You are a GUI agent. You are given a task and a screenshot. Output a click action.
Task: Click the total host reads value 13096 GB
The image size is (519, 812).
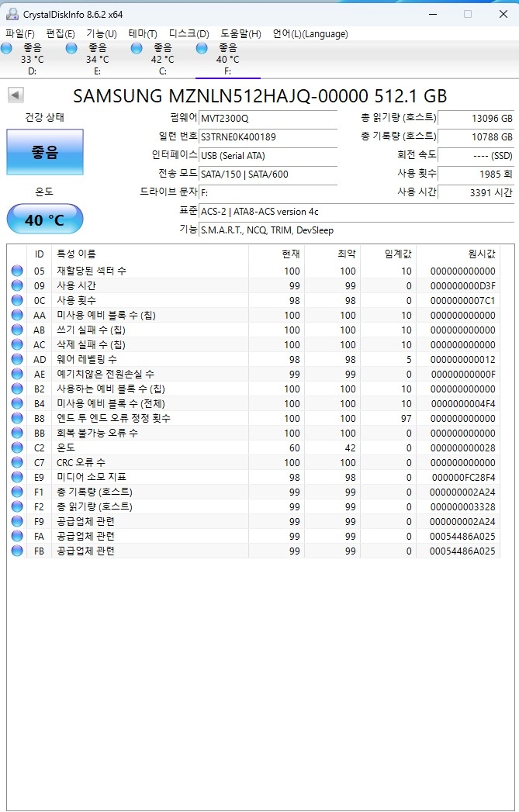pos(476,118)
